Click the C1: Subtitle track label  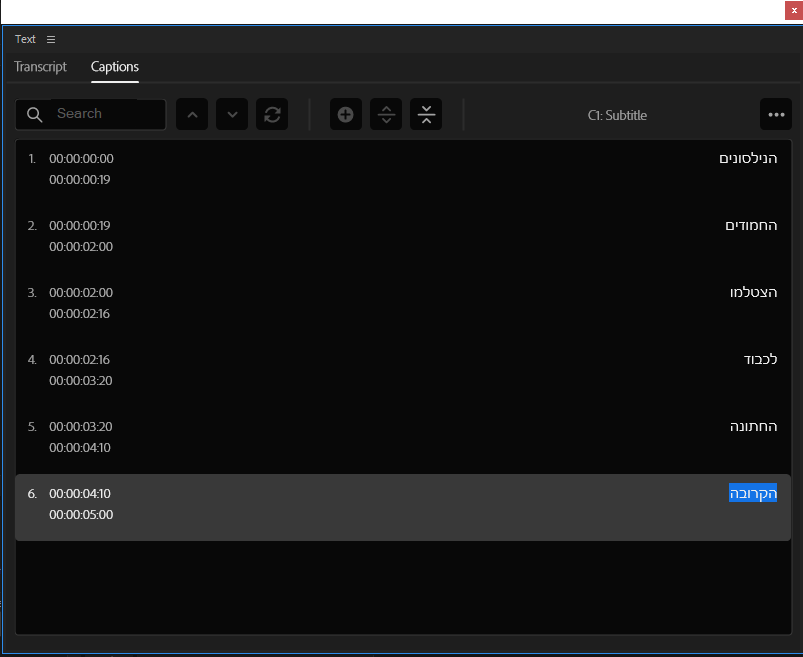[617, 115]
